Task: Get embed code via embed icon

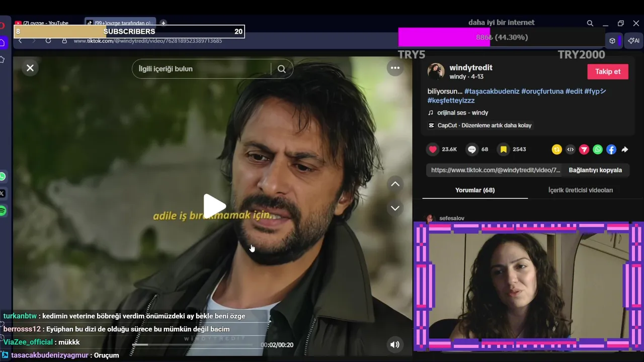Action: [570, 149]
